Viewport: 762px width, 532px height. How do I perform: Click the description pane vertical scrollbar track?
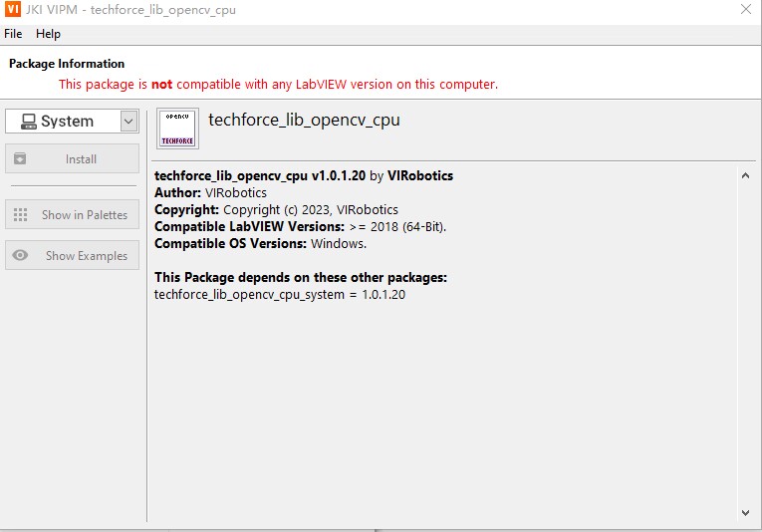[744, 344]
